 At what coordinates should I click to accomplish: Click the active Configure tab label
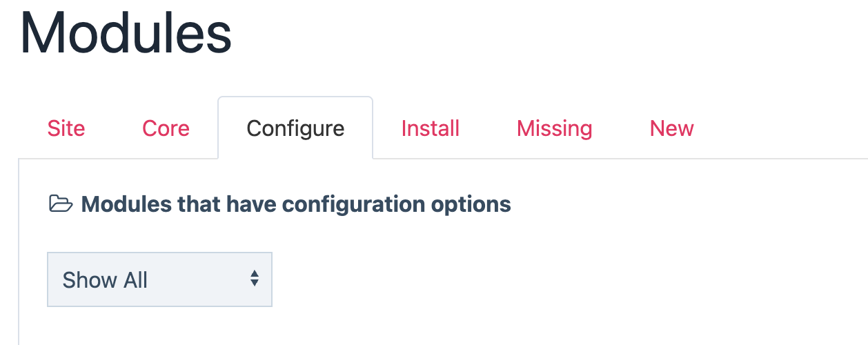(x=295, y=128)
